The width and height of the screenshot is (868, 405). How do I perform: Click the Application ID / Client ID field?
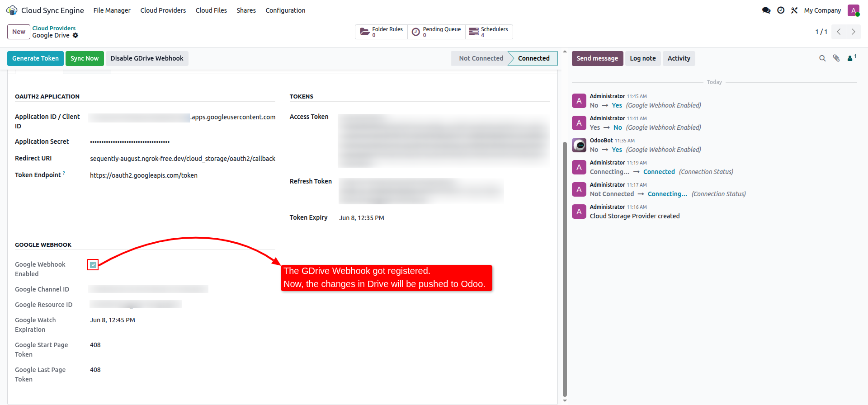point(182,117)
